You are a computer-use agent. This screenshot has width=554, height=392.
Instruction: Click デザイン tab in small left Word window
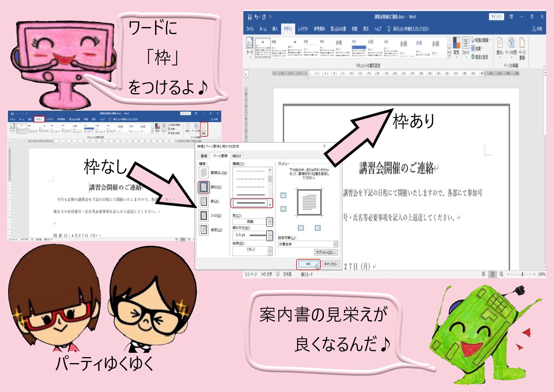click(x=39, y=119)
